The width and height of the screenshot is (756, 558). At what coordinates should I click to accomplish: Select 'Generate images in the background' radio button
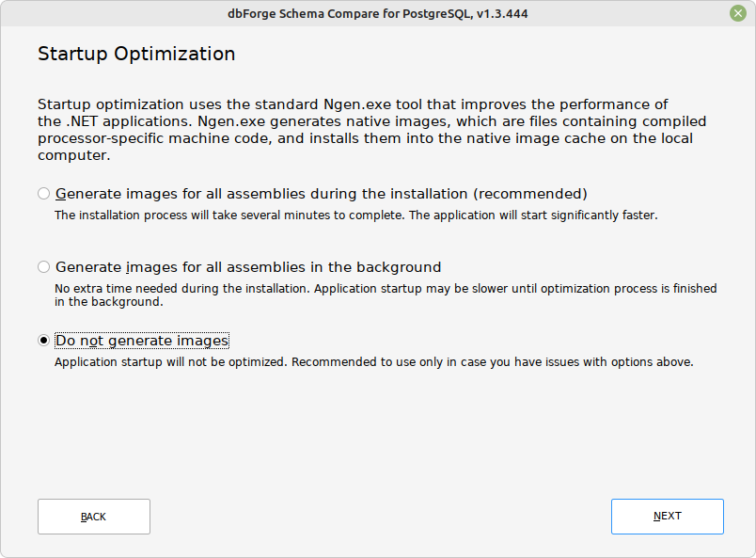click(44, 267)
